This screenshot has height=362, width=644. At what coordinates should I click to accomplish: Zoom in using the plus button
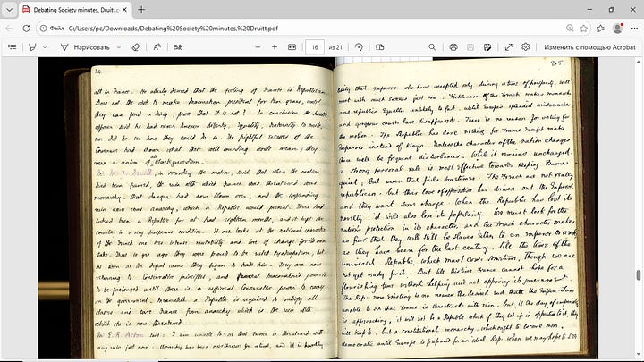pyautogui.click(x=275, y=47)
